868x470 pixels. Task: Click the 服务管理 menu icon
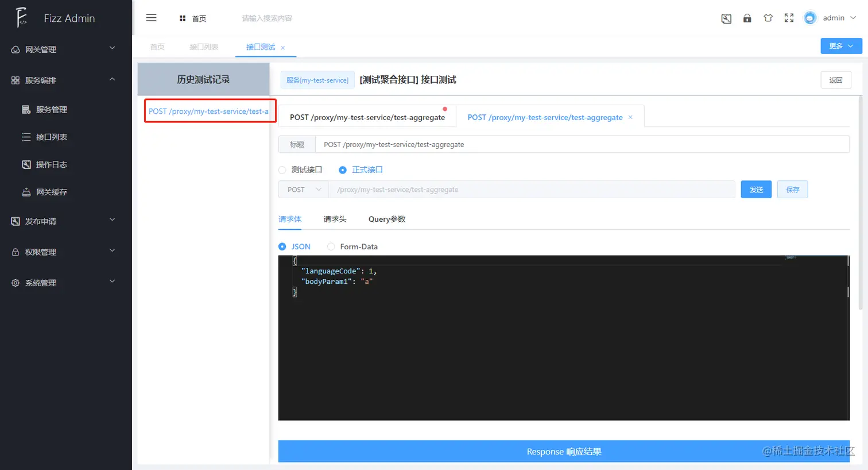[x=26, y=109]
